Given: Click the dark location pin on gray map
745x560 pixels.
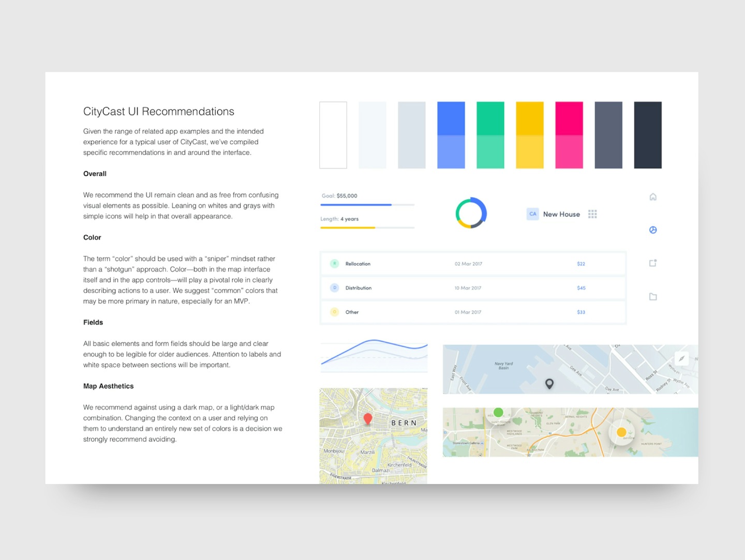Looking at the screenshot, I should tap(549, 383).
